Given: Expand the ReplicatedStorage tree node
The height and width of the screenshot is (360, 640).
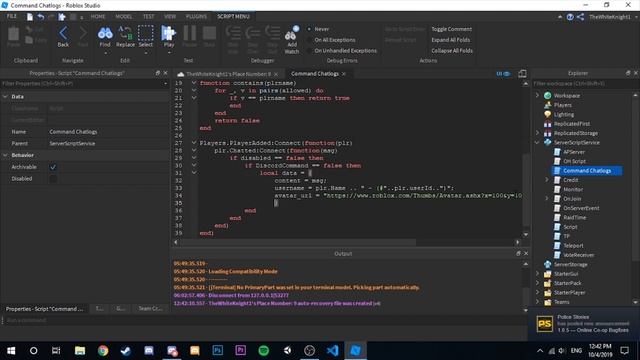Looking at the screenshot, I should pyautogui.click(x=538, y=133).
